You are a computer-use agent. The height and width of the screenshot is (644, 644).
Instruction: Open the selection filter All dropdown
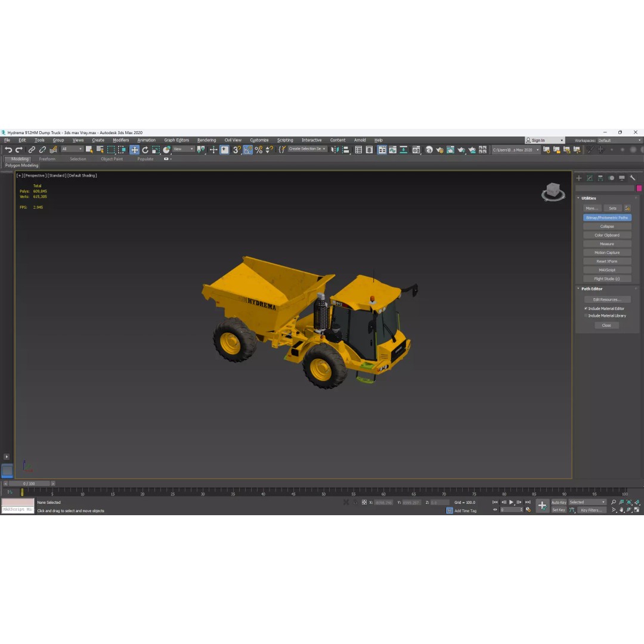coord(72,149)
